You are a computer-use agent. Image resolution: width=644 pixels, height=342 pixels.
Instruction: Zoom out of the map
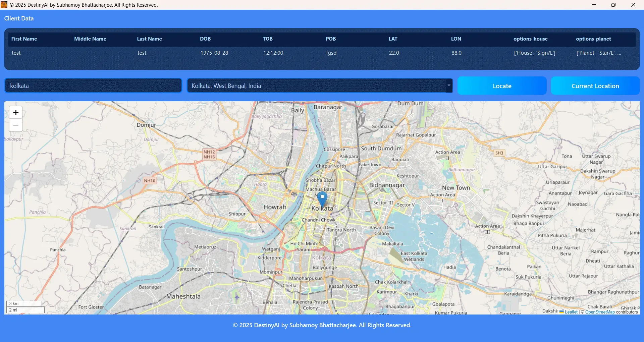pyautogui.click(x=16, y=125)
